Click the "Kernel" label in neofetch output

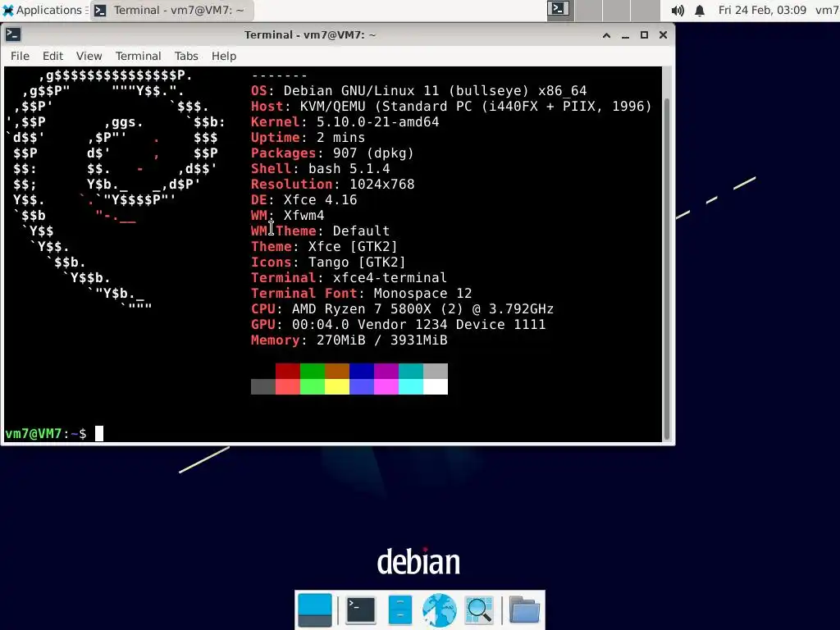276,122
